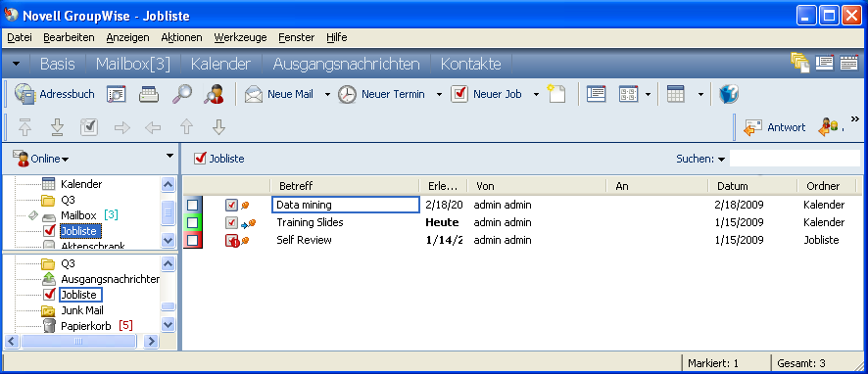Sort by the Datum column header

pyautogui.click(x=752, y=186)
